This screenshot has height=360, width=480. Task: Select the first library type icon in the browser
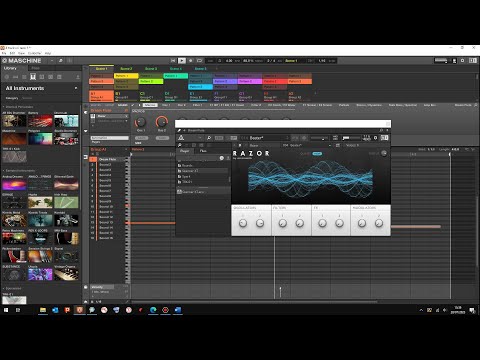click(7, 77)
